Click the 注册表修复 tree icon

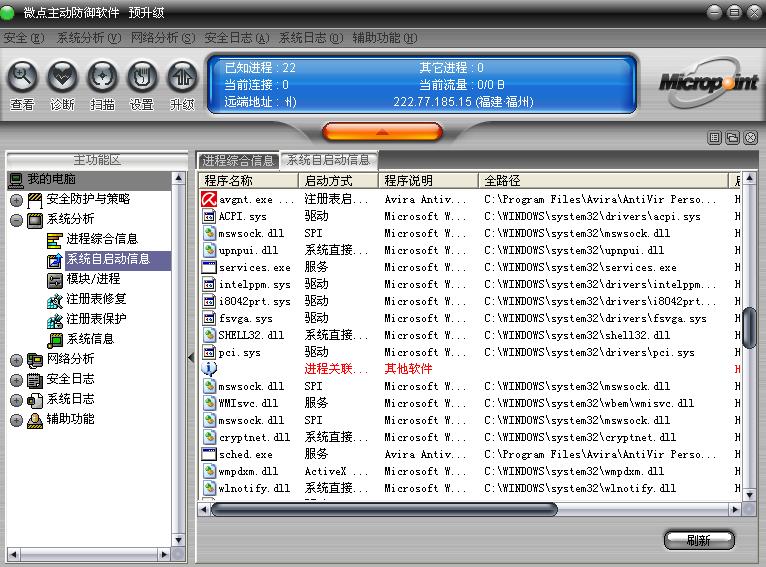[55, 300]
